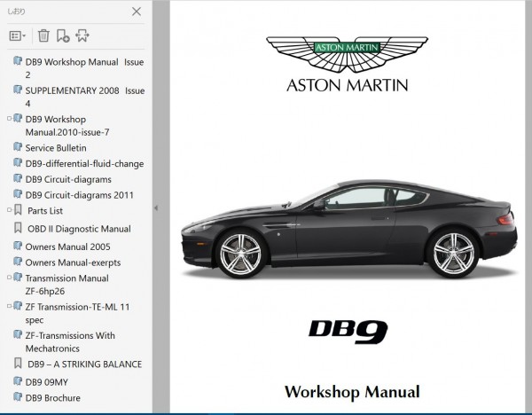Viewport: 532px width, 415px height.
Task: Open the bookmark options dropdown menu
Action: click(x=18, y=35)
